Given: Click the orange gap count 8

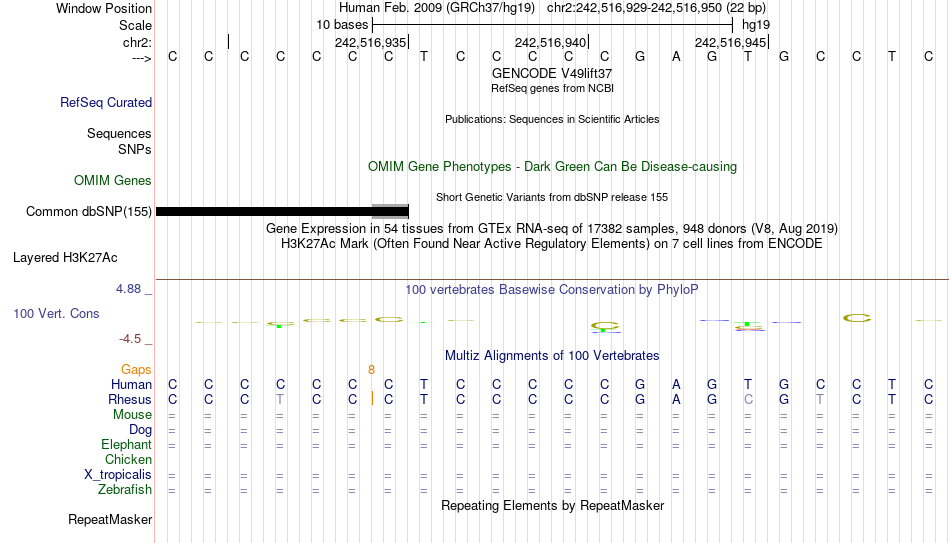Looking at the screenshot, I should tap(371, 370).
